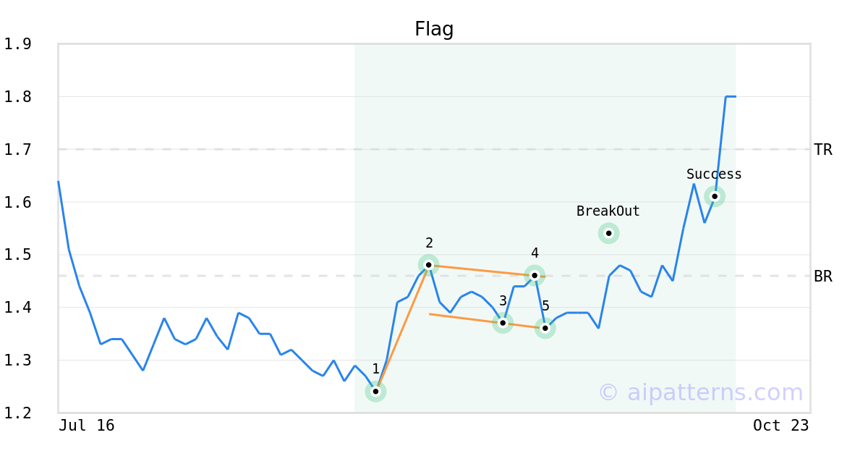Screen dimensions: 868x456
Task: Select the Success marker dot
Action: [x=715, y=196]
